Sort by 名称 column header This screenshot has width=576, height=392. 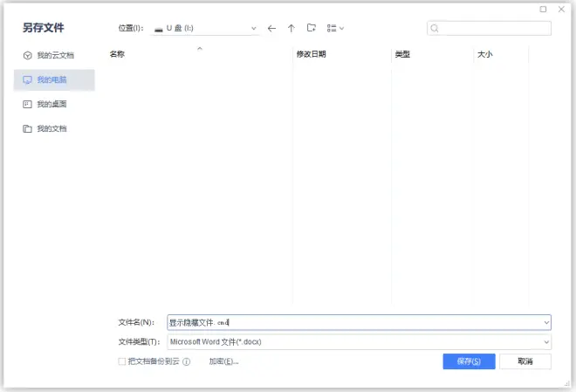pyautogui.click(x=117, y=54)
